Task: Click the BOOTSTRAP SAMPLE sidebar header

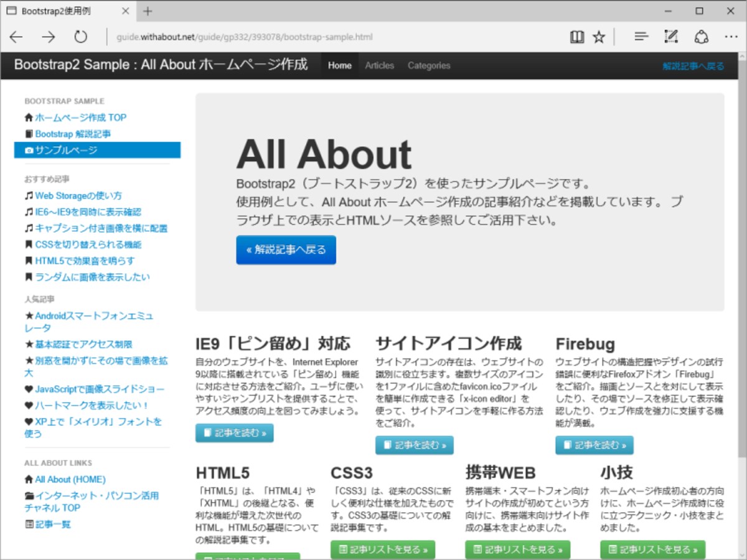Action: 64,101
